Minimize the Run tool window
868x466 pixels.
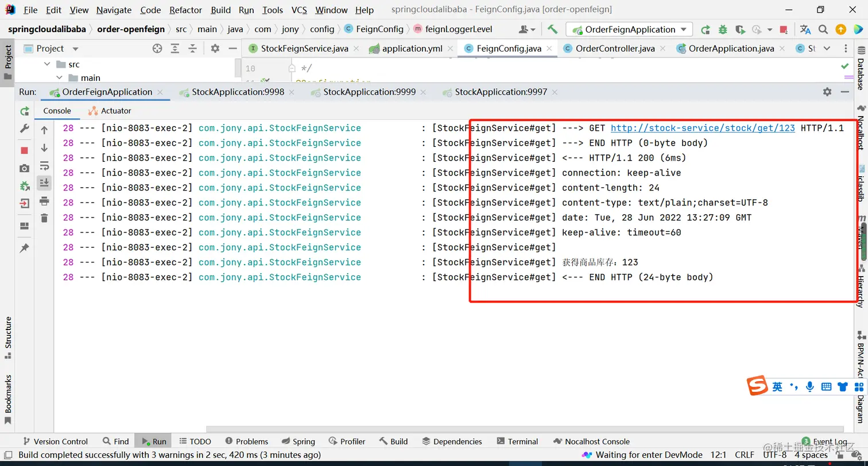point(845,92)
